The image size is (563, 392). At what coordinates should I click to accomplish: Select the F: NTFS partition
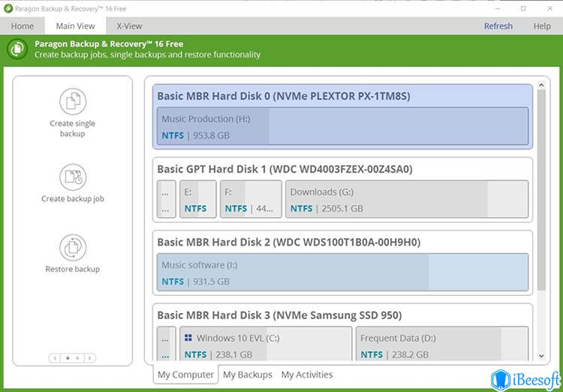point(251,199)
